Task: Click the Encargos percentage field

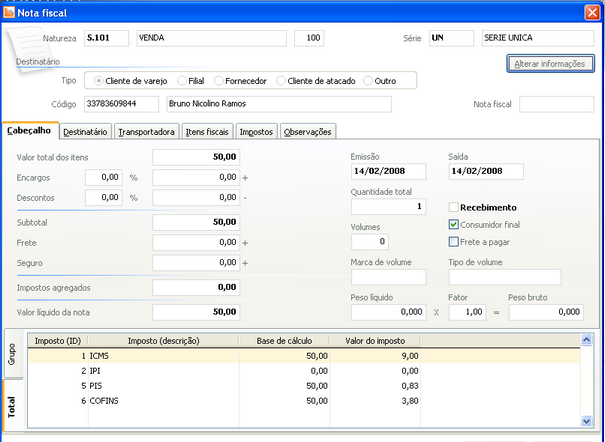Action: [104, 177]
